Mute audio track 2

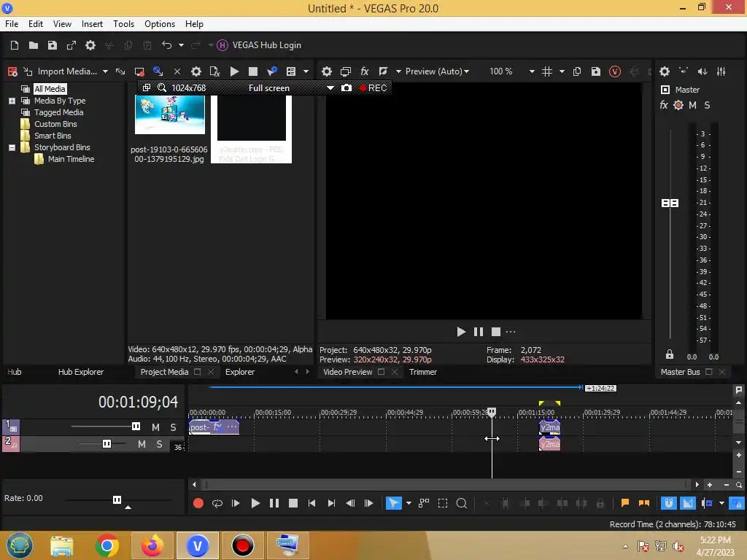(142, 444)
